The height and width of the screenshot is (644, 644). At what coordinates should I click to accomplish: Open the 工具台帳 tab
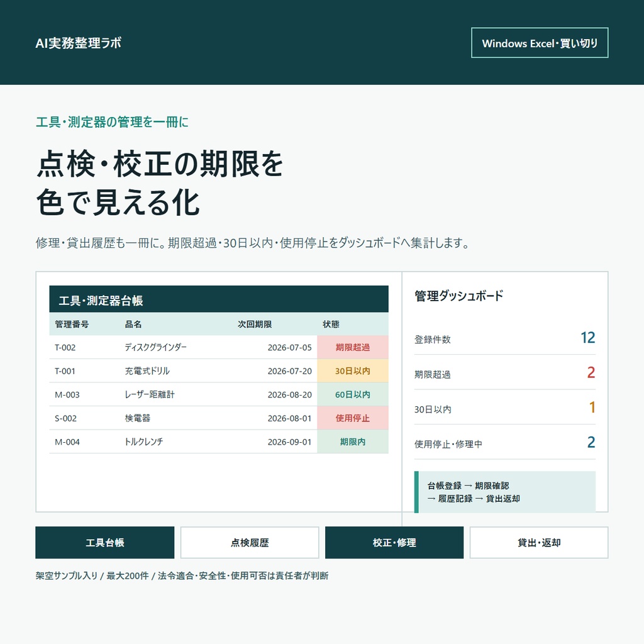(x=105, y=543)
